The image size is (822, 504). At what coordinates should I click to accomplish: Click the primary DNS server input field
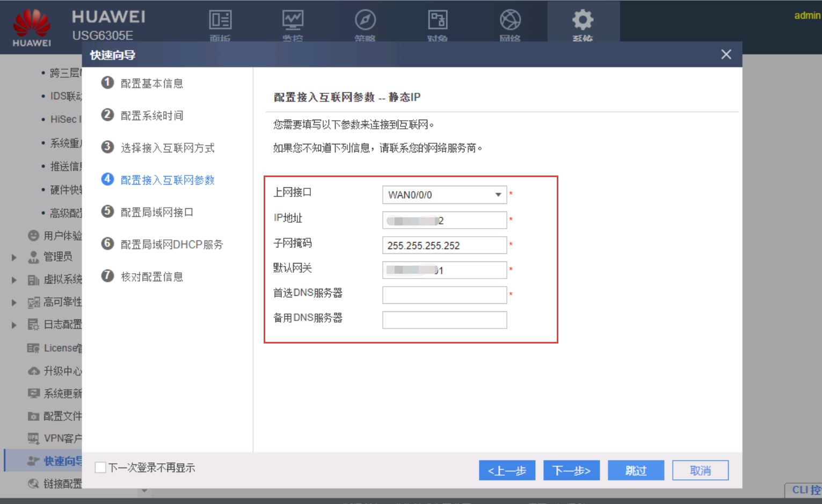click(444, 295)
